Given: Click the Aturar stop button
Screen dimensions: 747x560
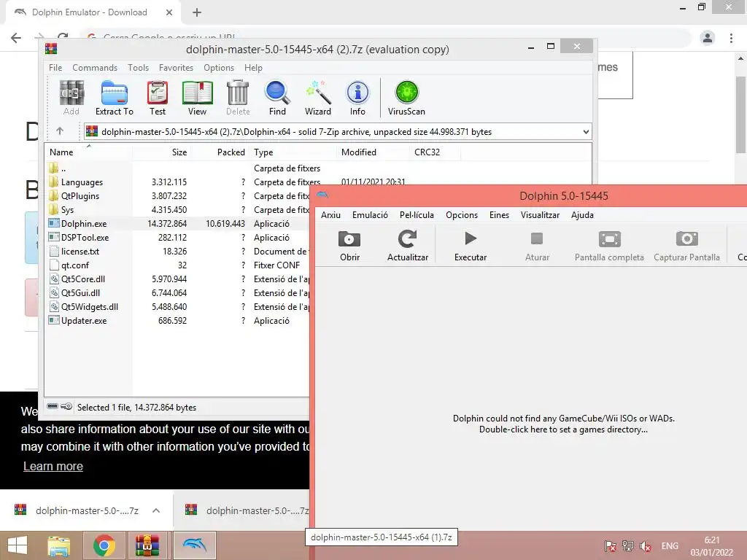Looking at the screenshot, I should (x=537, y=246).
